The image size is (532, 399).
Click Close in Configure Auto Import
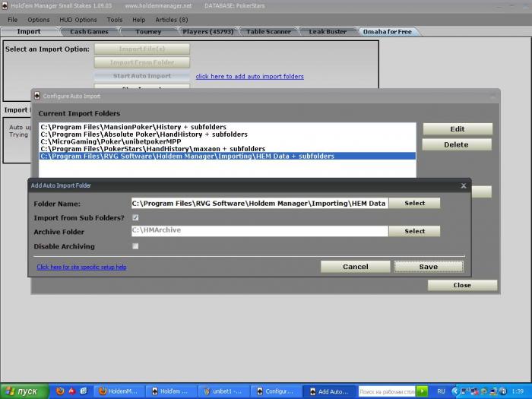click(462, 285)
